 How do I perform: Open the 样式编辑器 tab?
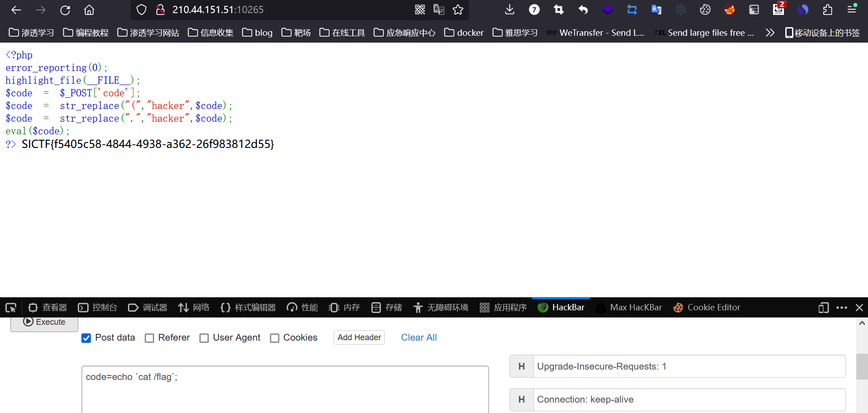click(x=248, y=308)
